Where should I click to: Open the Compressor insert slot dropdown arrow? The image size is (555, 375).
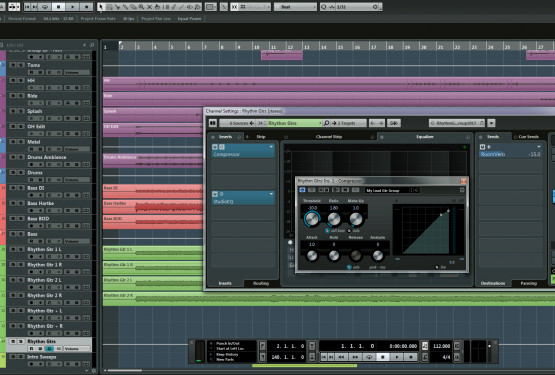click(x=271, y=147)
